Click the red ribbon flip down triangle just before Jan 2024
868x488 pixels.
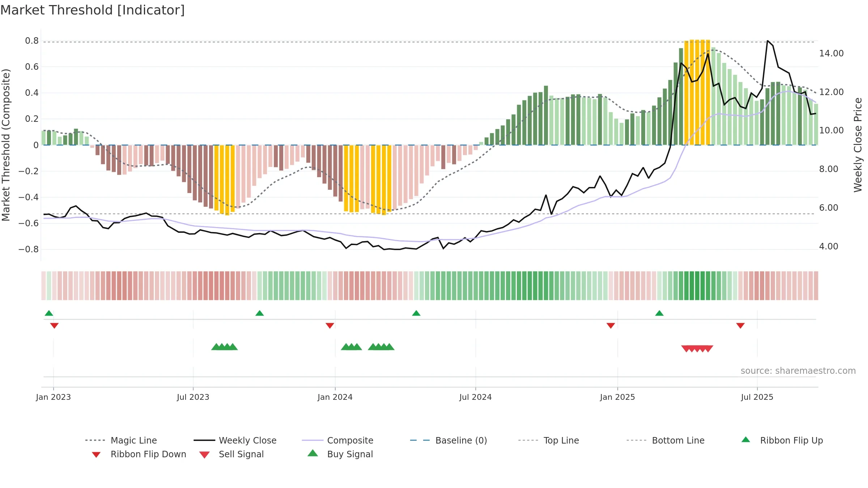coord(330,326)
